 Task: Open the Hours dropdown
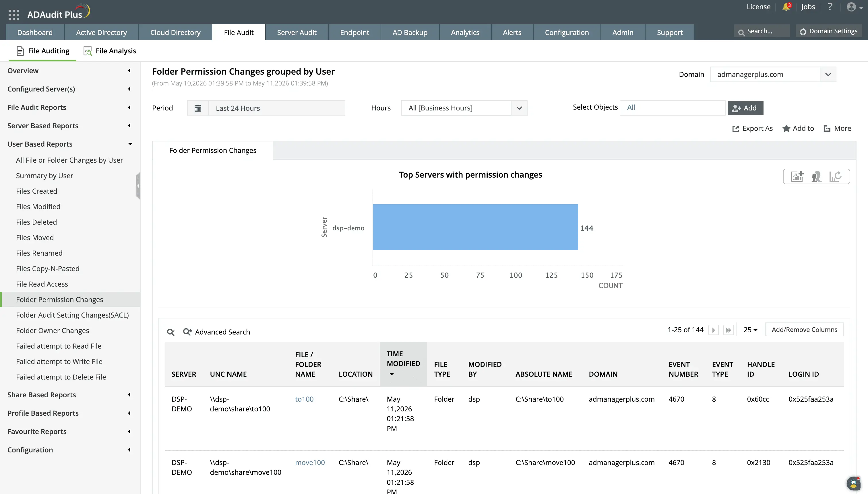[x=464, y=108]
